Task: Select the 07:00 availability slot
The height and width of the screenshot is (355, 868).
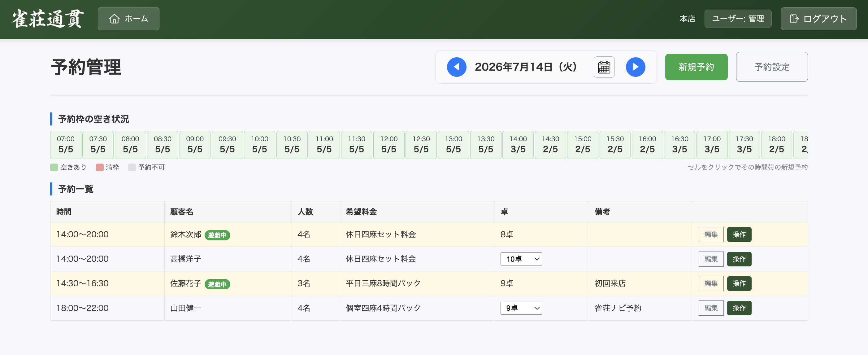Action: [x=66, y=145]
